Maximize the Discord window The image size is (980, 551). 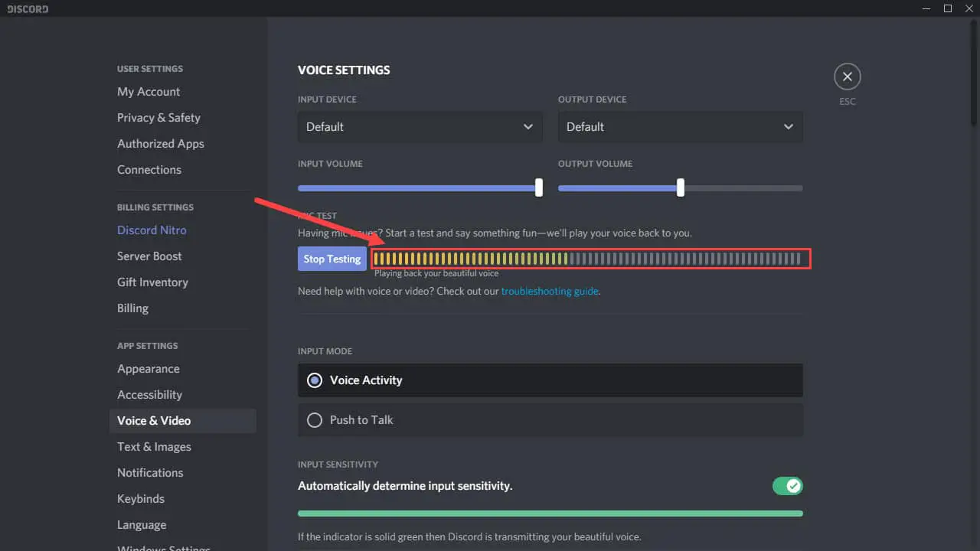click(948, 8)
